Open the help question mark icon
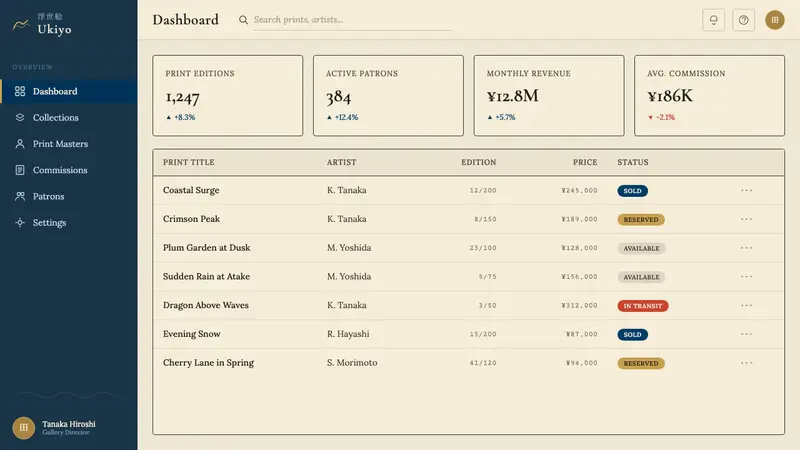Screen dimensions: 800x450 (x=743, y=20)
